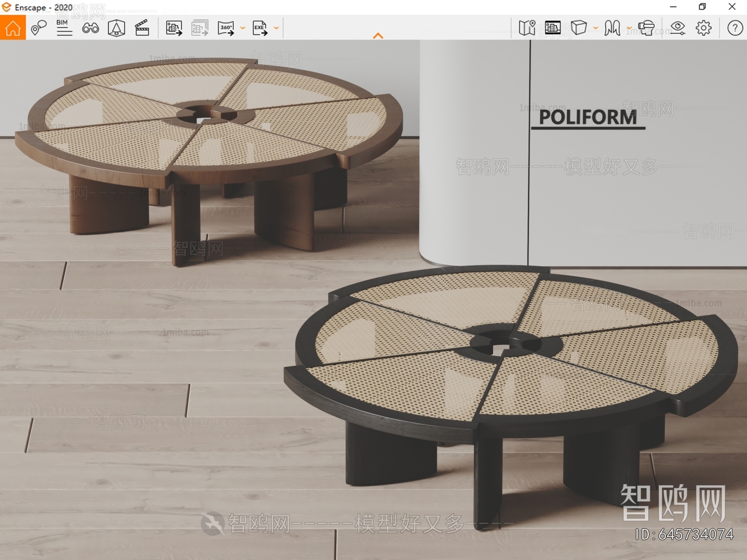Expand the EXE export dropdown arrow
The width and height of the screenshot is (747, 560).
tap(276, 28)
